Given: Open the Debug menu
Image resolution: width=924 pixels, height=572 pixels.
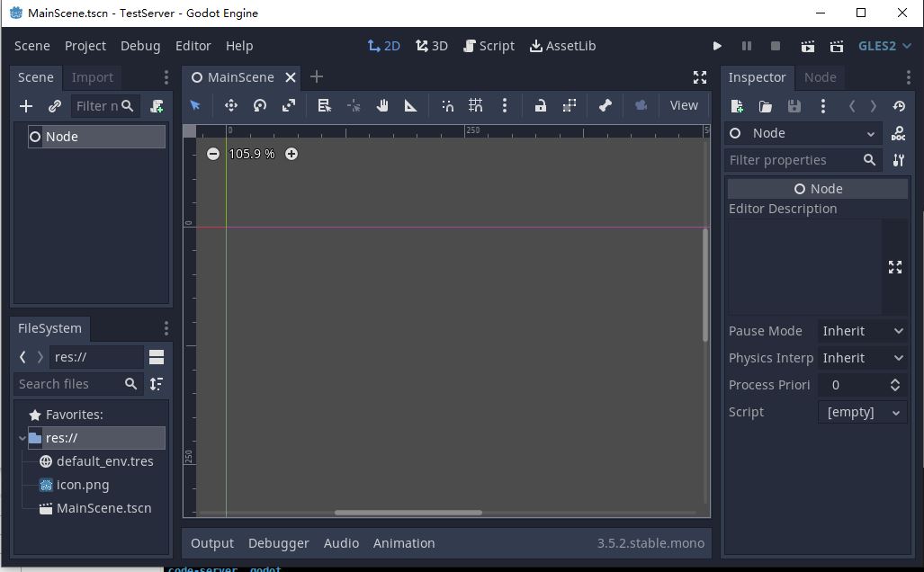Looking at the screenshot, I should (x=140, y=46).
